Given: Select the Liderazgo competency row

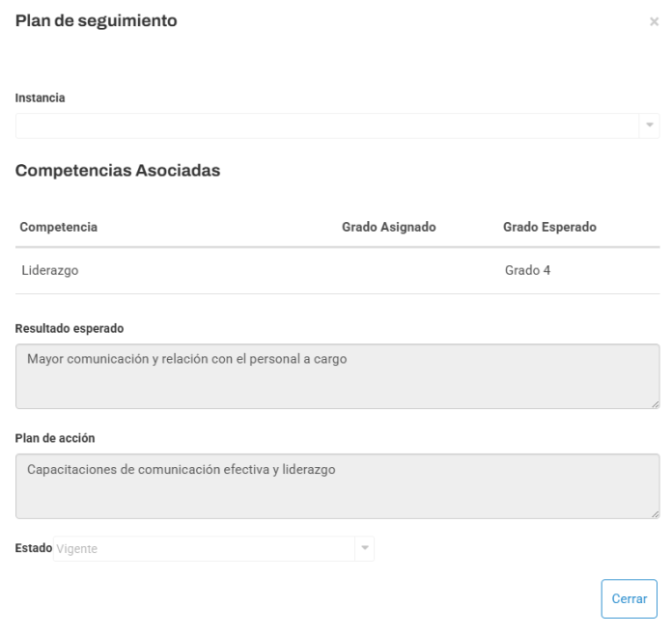Looking at the screenshot, I should click(337, 271).
